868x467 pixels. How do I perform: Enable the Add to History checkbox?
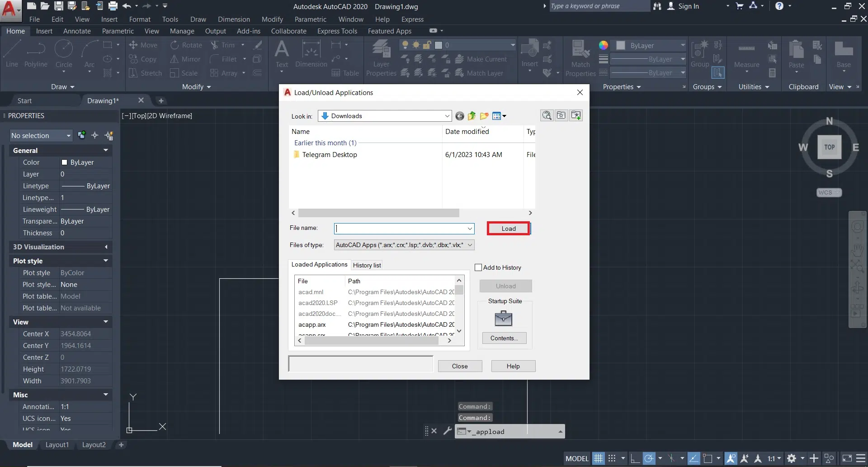(x=478, y=267)
